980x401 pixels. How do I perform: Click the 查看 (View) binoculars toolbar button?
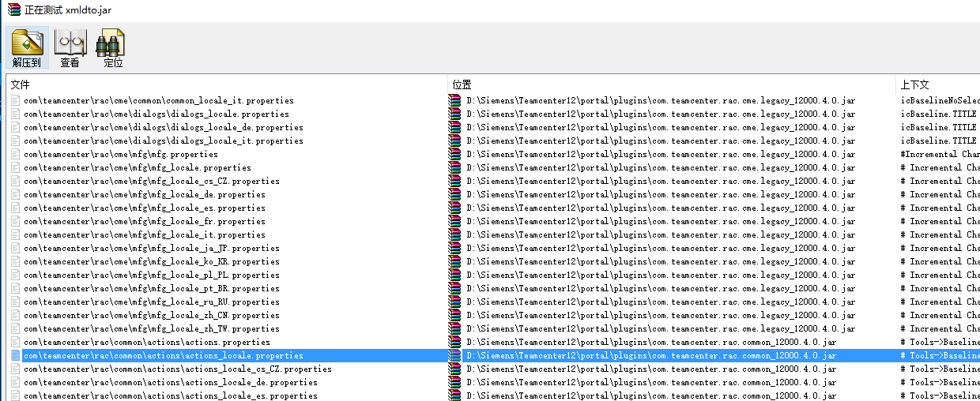click(x=70, y=48)
